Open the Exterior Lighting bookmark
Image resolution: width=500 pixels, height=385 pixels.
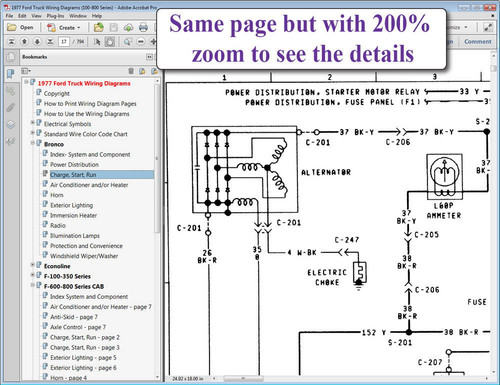click(x=71, y=205)
